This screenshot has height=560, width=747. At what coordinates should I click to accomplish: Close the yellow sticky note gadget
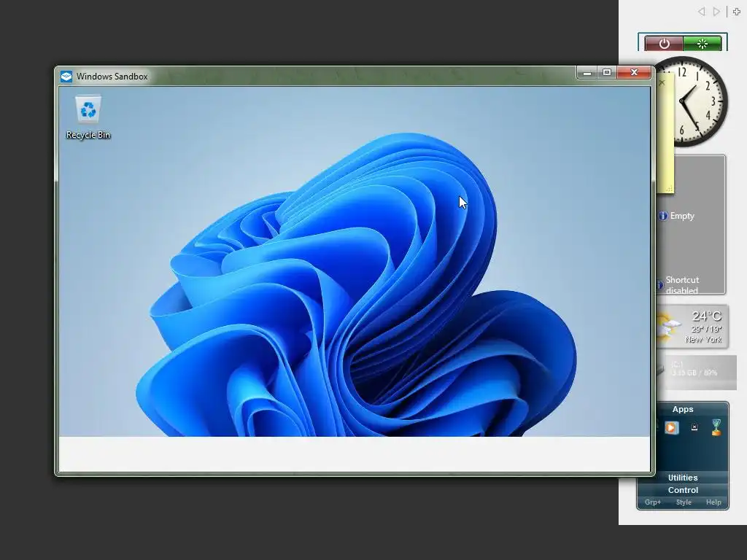[662, 82]
